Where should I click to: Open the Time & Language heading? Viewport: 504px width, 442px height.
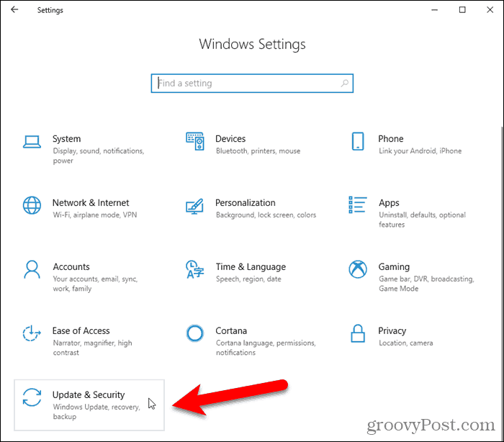click(251, 267)
